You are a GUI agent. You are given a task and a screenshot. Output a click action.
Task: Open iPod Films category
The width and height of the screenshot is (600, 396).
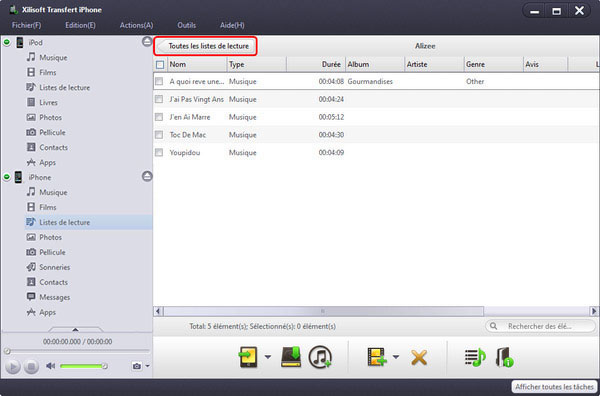pyautogui.click(x=41, y=72)
